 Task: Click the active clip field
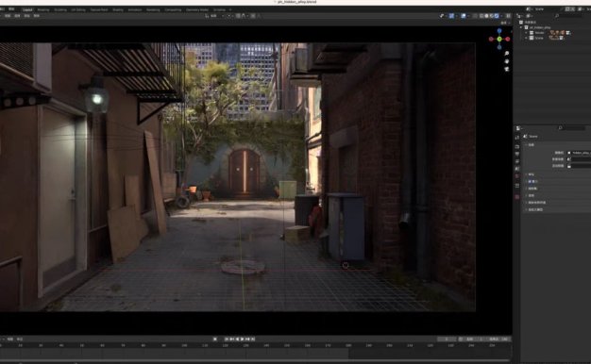579,166
